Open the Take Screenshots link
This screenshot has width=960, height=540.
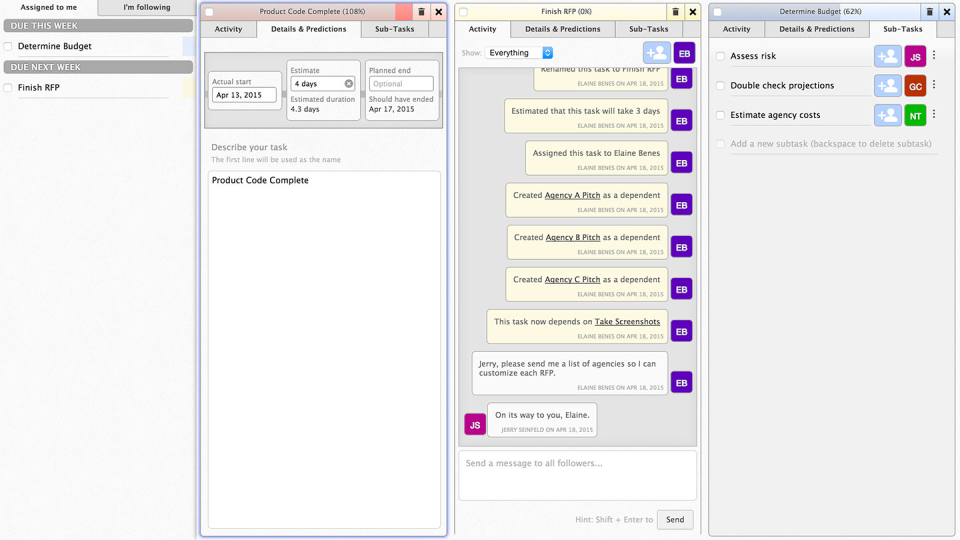[x=628, y=321]
